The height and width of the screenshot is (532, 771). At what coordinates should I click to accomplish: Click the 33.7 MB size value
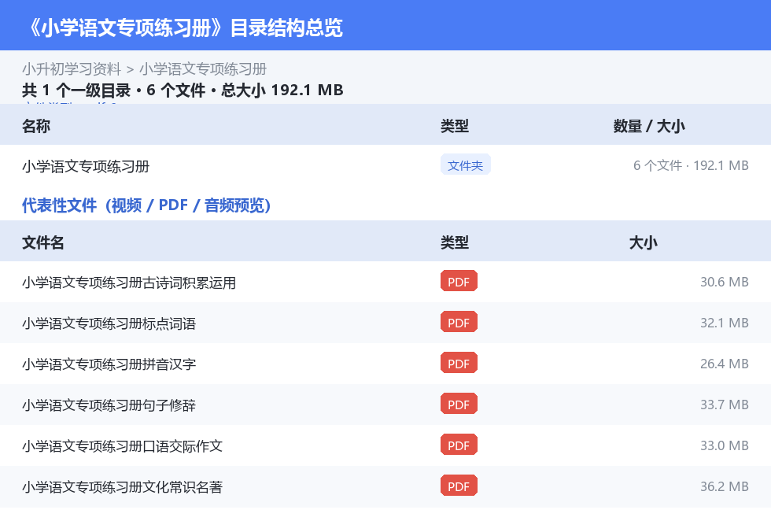pyautogui.click(x=725, y=405)
